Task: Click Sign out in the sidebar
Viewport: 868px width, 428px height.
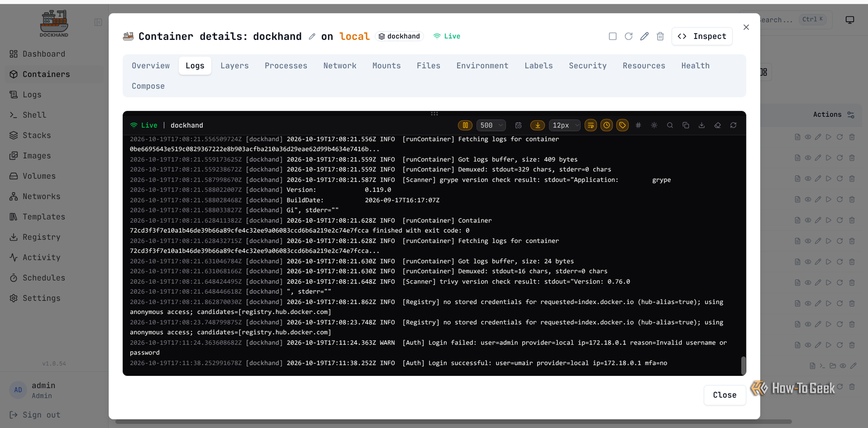Action: [35, 415]
